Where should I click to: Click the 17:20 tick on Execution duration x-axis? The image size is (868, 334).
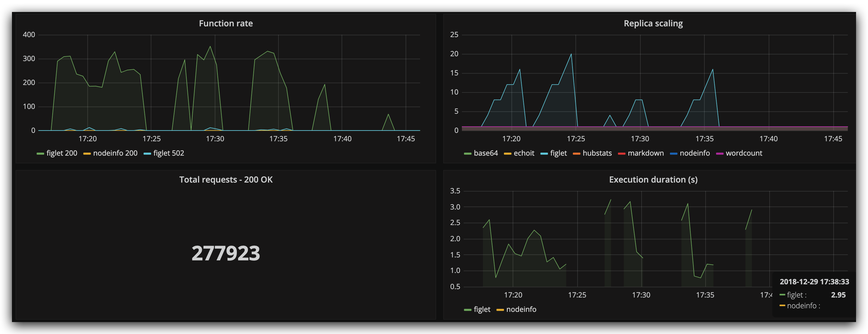(513, 295)
